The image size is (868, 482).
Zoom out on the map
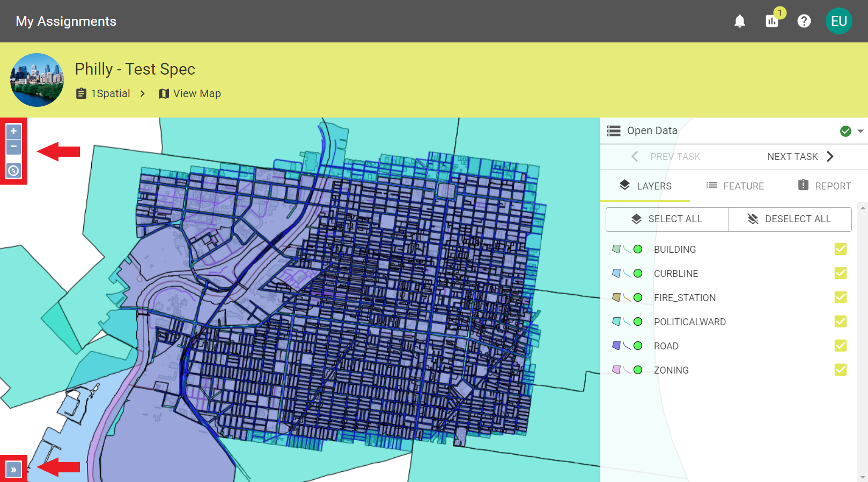point(13,147)
